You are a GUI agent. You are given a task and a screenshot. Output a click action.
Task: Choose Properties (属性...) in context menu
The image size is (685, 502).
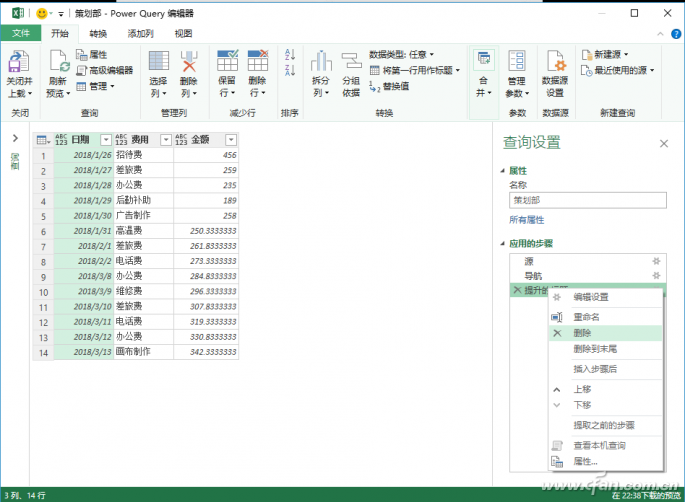605,461
